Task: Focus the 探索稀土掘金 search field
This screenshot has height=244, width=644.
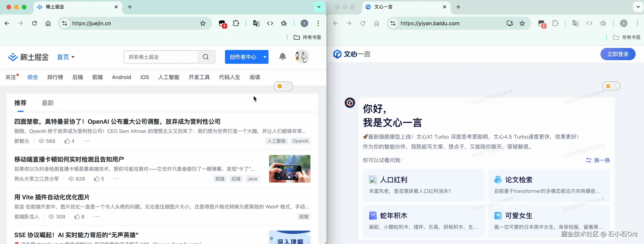Action: (160, 57)
